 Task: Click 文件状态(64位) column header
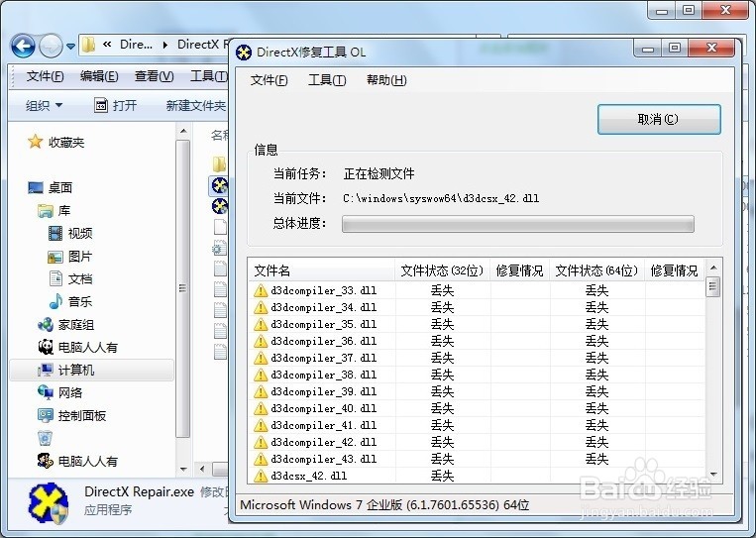click(x=597, y=270)
